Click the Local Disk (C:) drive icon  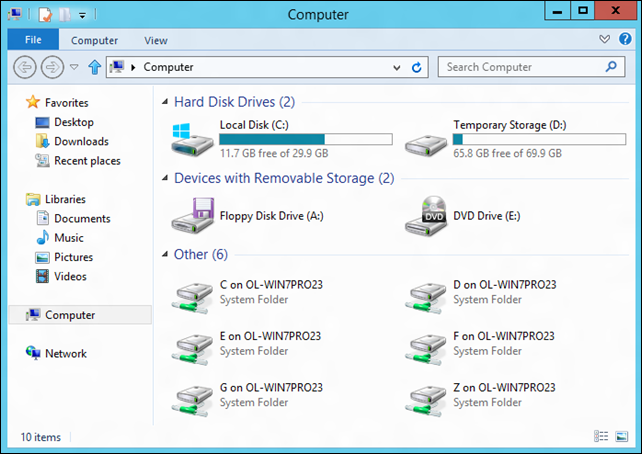[x=191, y=140]
